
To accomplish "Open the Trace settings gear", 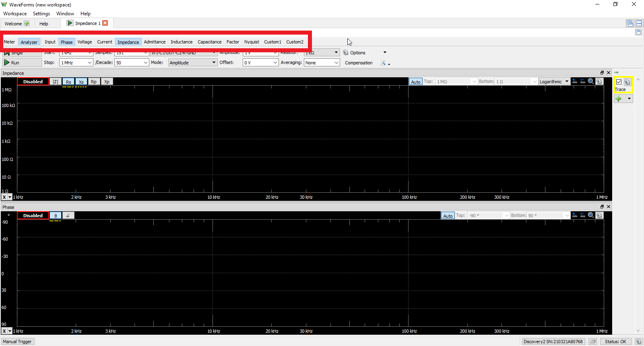I will (x=627, y=82).
